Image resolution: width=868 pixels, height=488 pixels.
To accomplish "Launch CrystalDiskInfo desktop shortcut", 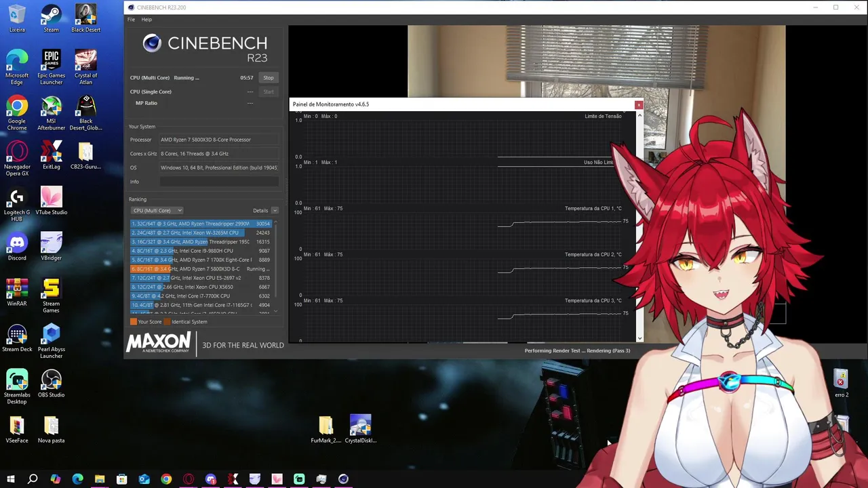I will (360, 429).
